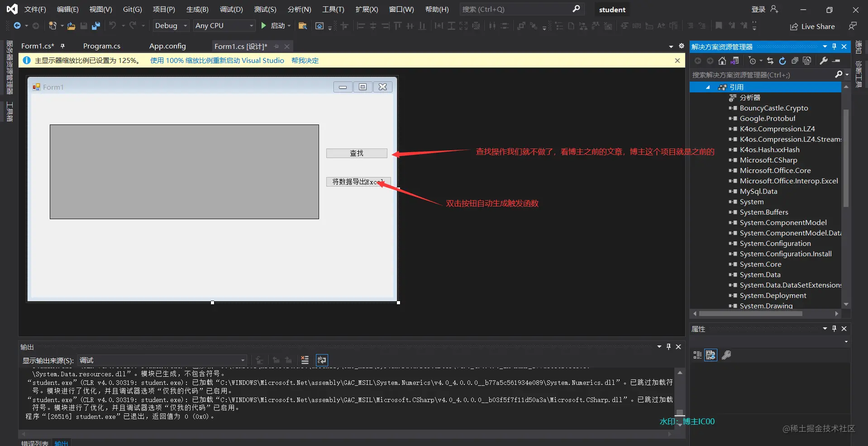Image resolution: width=868 pixels, height=446 pixels.
Task: Open Output panel window options dropdown arrow
Action: tap(659, 347)
